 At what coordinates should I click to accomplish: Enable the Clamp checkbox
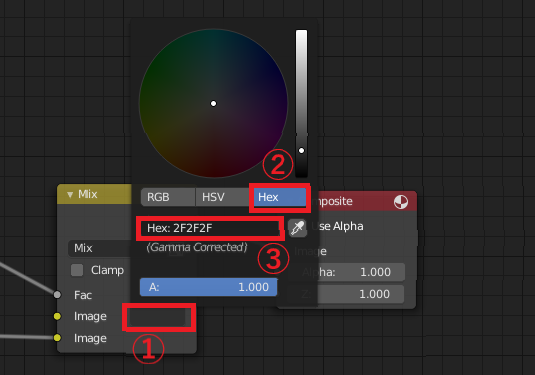click(77, 270)
